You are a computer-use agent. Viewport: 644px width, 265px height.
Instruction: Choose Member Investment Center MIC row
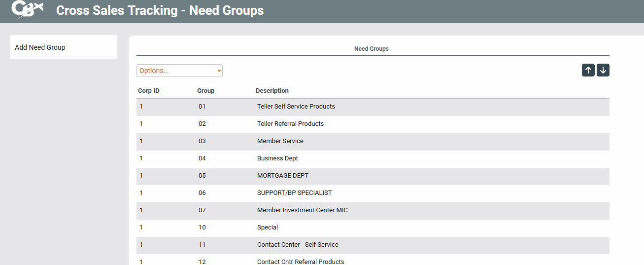(302, 210)
